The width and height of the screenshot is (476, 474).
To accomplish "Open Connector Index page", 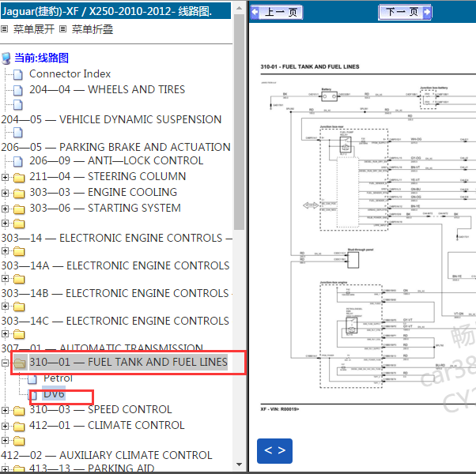I will pyautogui.click(x=70, y=73).
